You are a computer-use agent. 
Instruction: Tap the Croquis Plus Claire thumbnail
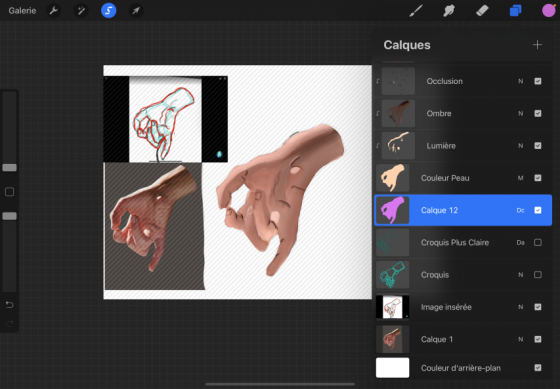392,243
